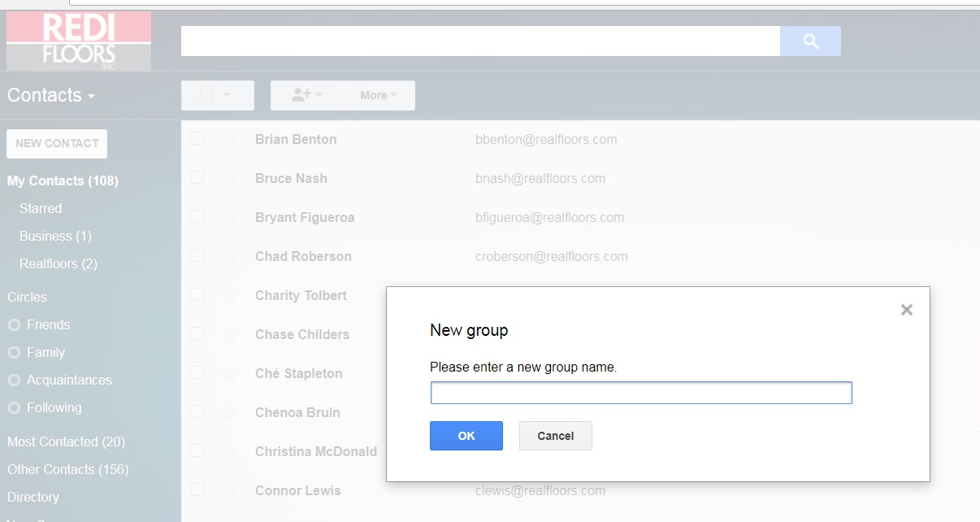Image resolution: width=980 pixels, height=522 pixels.
Task: Star the Bruce Nash contact
Action: coord(229,178)
